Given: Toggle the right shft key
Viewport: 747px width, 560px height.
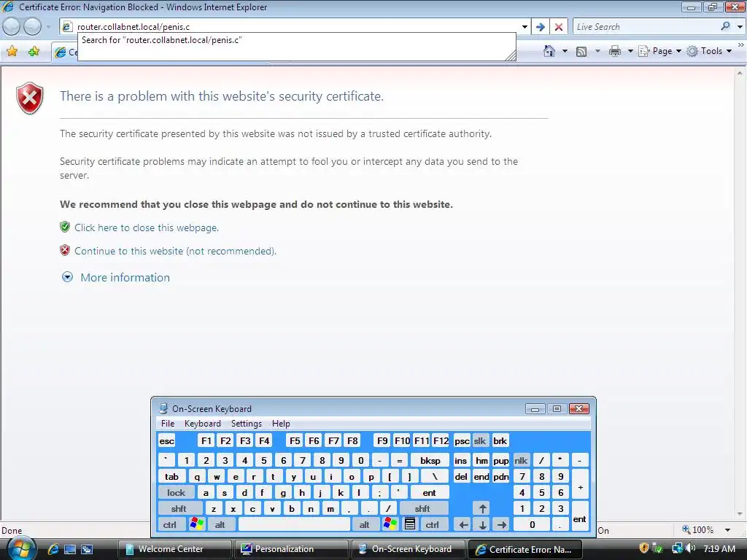Looking at the screenshot, I should 422,508.
